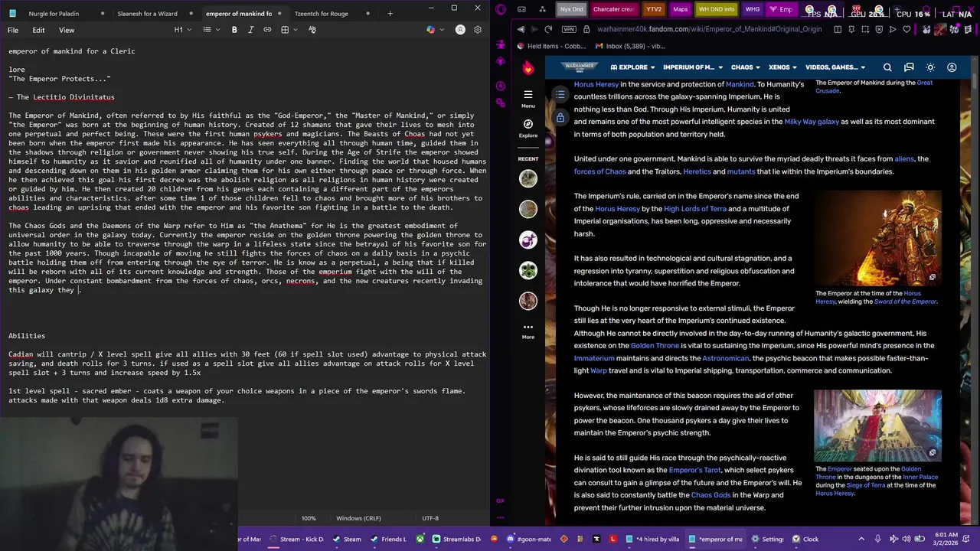Screen dimensions: 980x551
Task: Open the wiki table of contents icon
Action: [560, 95]
